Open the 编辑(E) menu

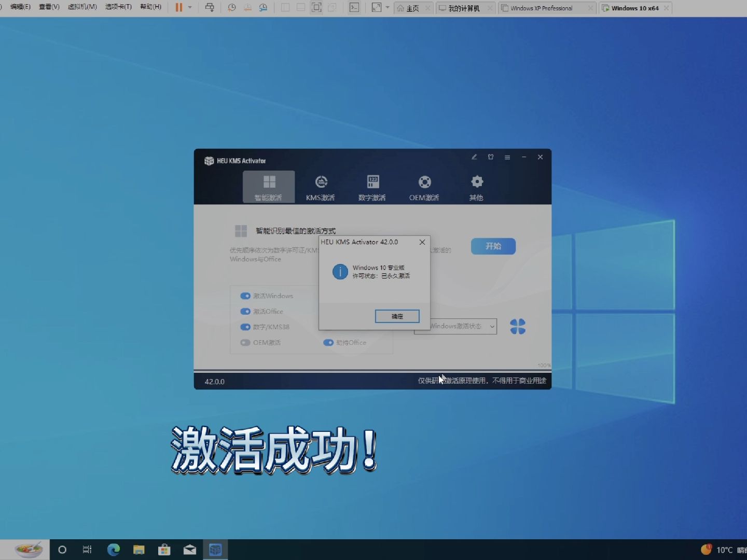pos(20,7)
